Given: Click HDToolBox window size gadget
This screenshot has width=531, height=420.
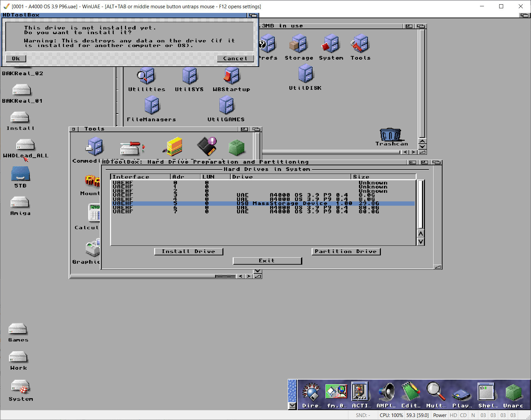Looking at the screenshot, I should tap(438, 267).
